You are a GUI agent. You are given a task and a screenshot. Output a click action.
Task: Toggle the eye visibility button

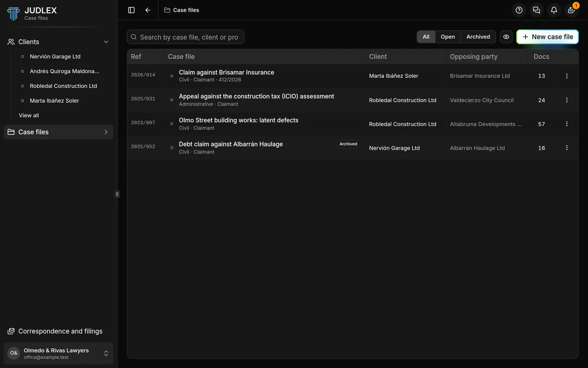pyautogui.click(x=506, y=37)
